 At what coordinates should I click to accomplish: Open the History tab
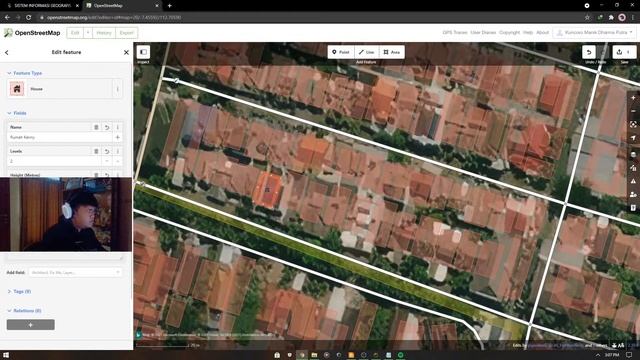tap(104, 33)
